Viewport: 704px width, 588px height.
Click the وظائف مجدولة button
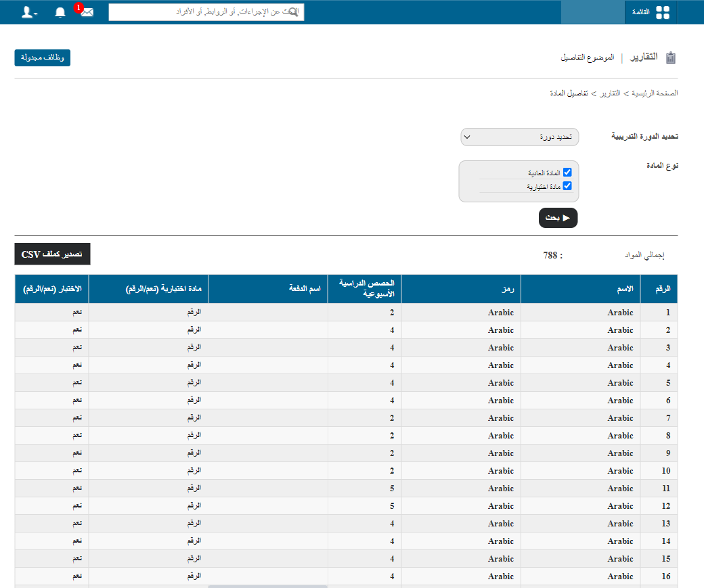[x=42, y=58]
